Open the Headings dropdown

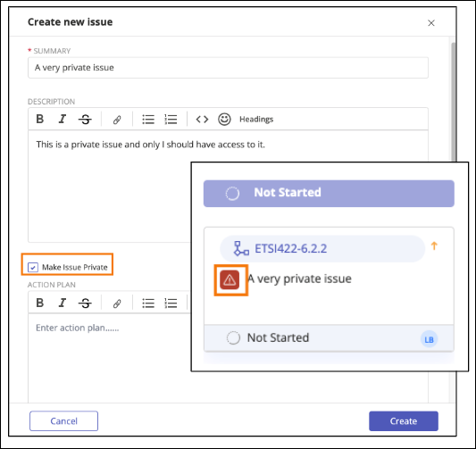pyautogui.click(x=256, y=120)
